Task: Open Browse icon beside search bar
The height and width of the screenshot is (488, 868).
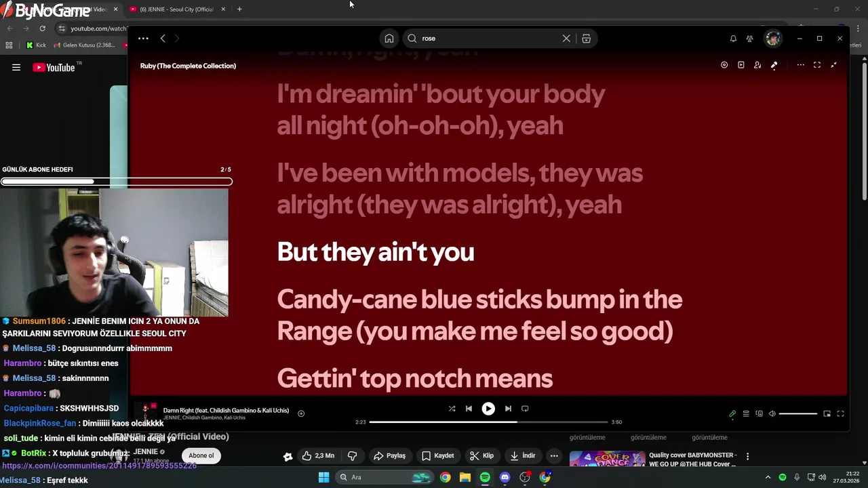Action: pyautogui.click(x=587, y=39)
